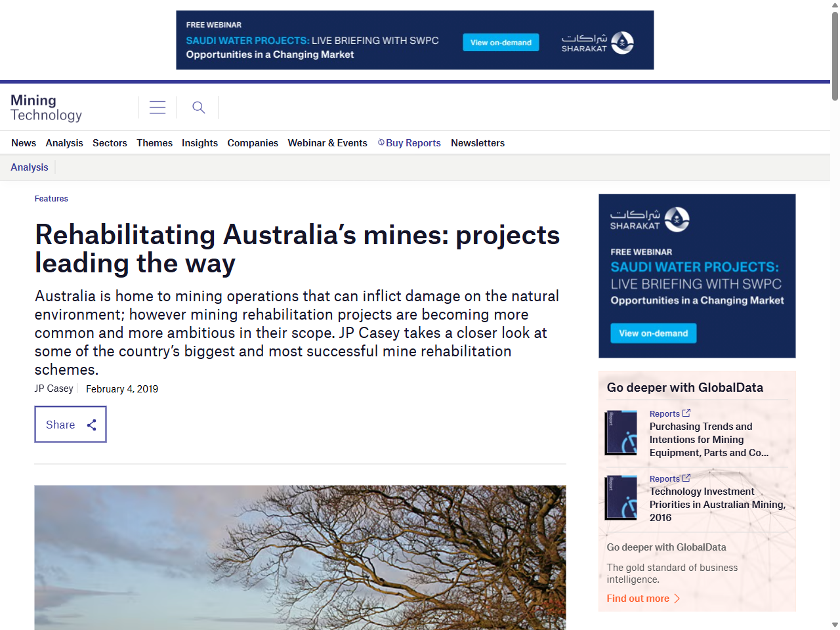Click report cover thumbnail for Technology Investment Priorities
This screenshot has width=840, height=630.
pyautogui.click(x=621, y=498)
